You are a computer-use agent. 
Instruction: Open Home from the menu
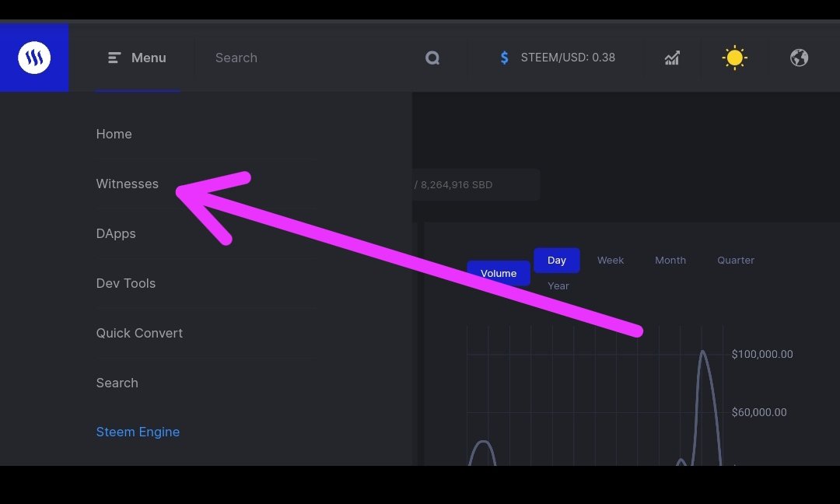pos(114,134)
